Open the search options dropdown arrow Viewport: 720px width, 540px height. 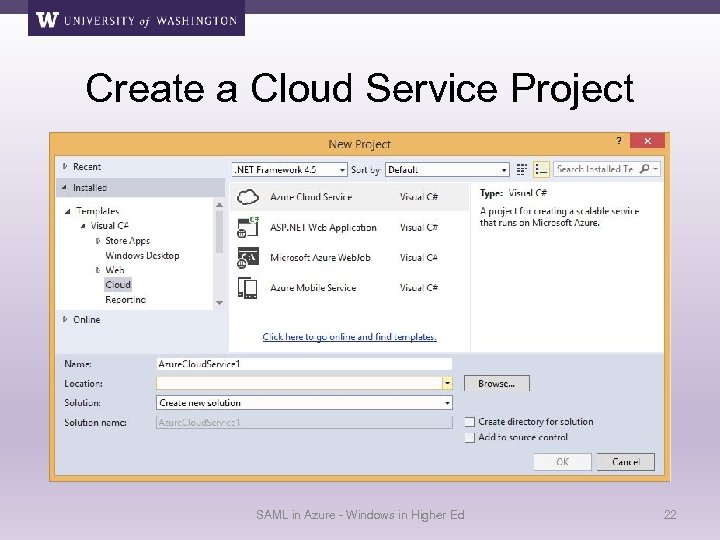coord(656,169)
